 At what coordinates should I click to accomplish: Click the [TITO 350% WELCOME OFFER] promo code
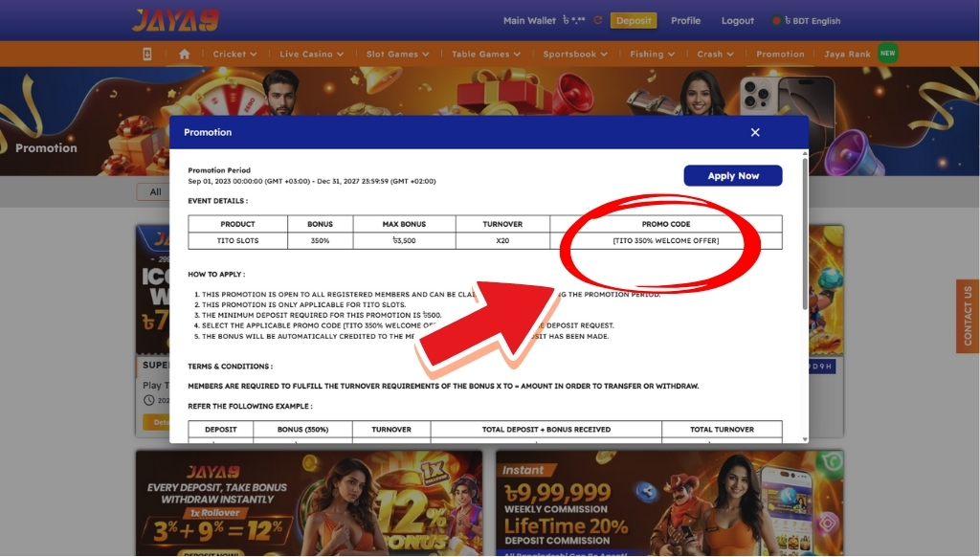point(666,240)
